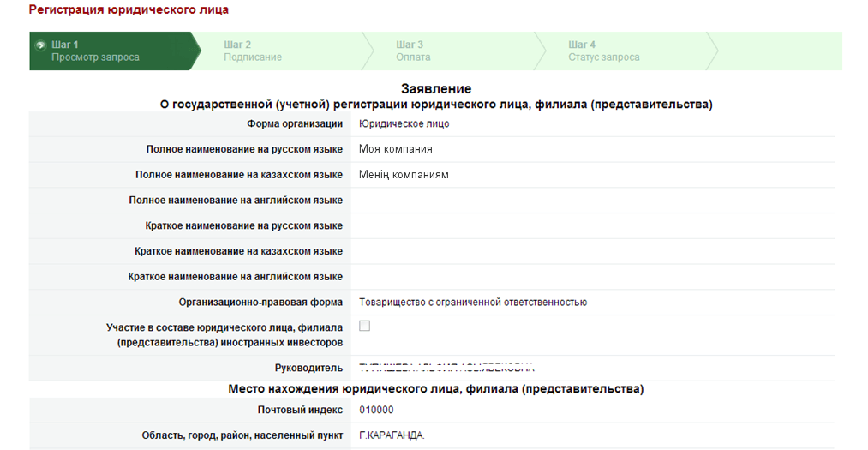Screen dimensions: 868x450
Task: Click the Руководитель label
Action: (x=308, y=368)
